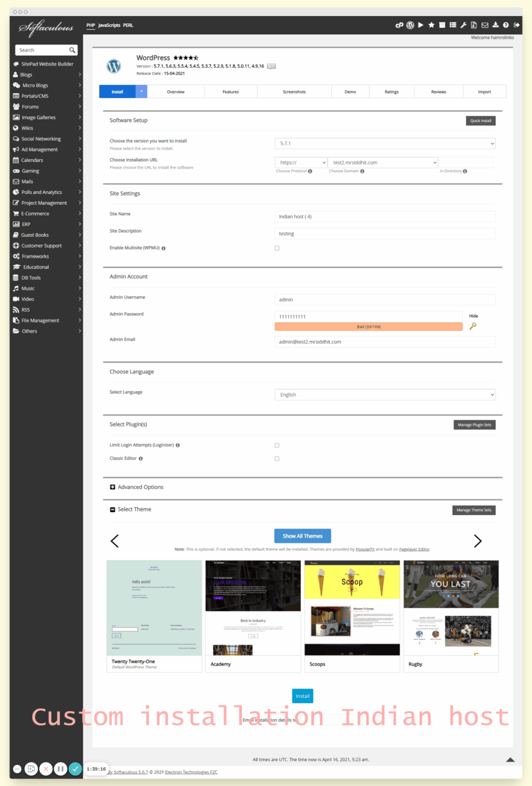Image resolution: width=532 pixels, height=786 pixels.
Task: Switch to the Overview tab
Action: point(176,91)
